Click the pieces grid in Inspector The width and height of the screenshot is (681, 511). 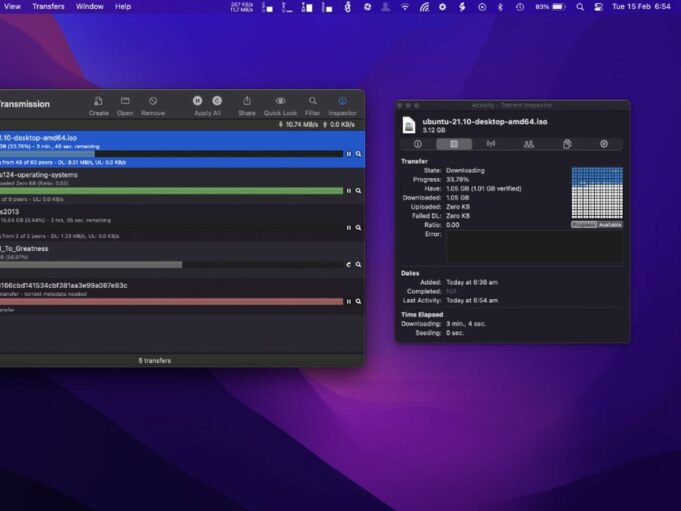(597, 192)
